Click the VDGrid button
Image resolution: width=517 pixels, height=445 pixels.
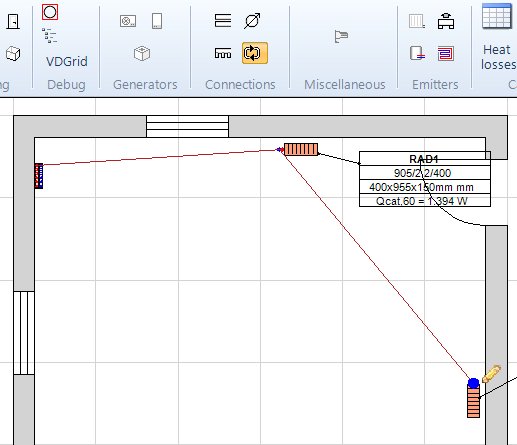pyautogui.click(x=67, y=61)
